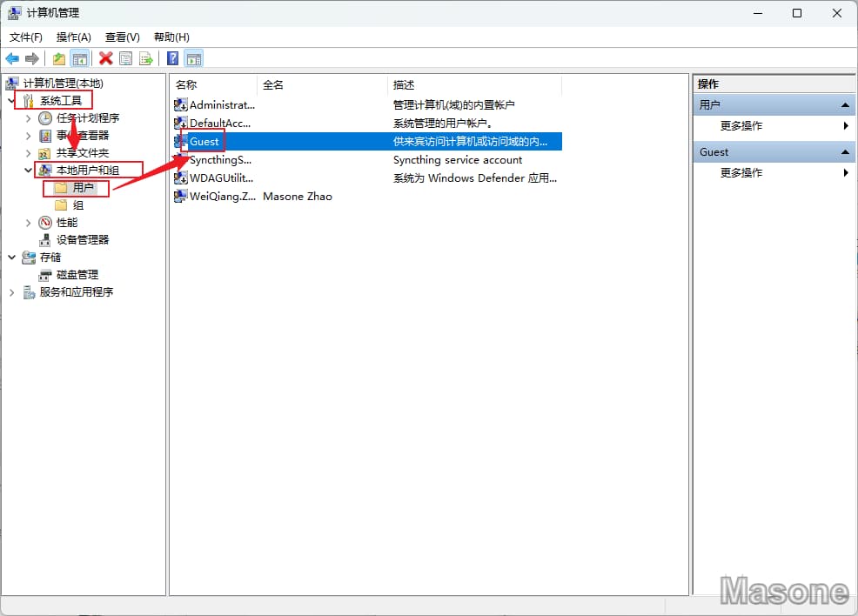858x616 pixels.
Task: Expand the 事件查看器 node chevron
Action: click(x=29, y=136)
